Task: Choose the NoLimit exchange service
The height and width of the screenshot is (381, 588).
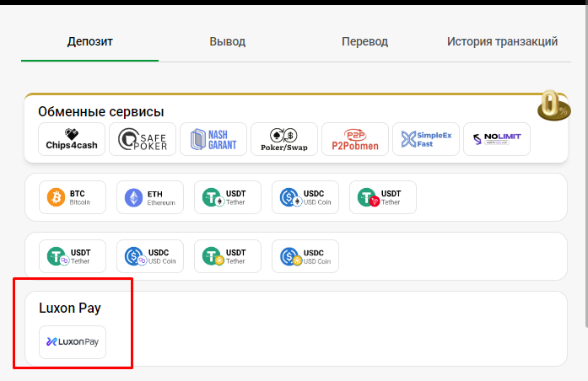Action: point(497,139)
